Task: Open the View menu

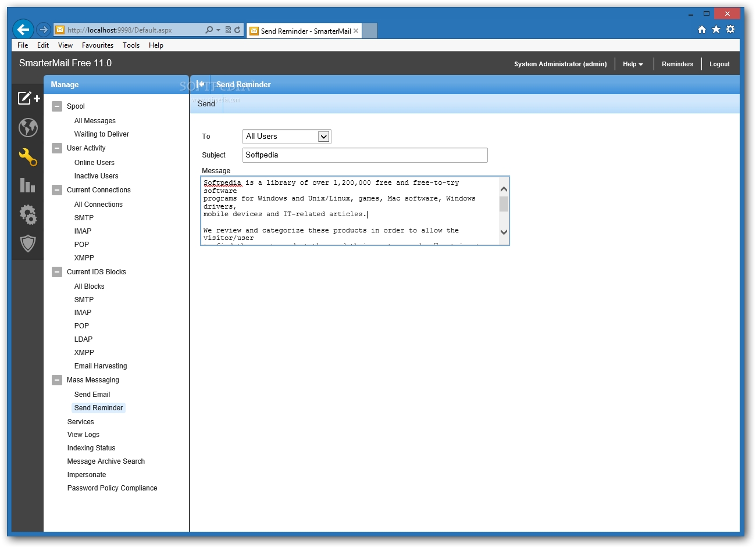Action: [x=65, y=45]
